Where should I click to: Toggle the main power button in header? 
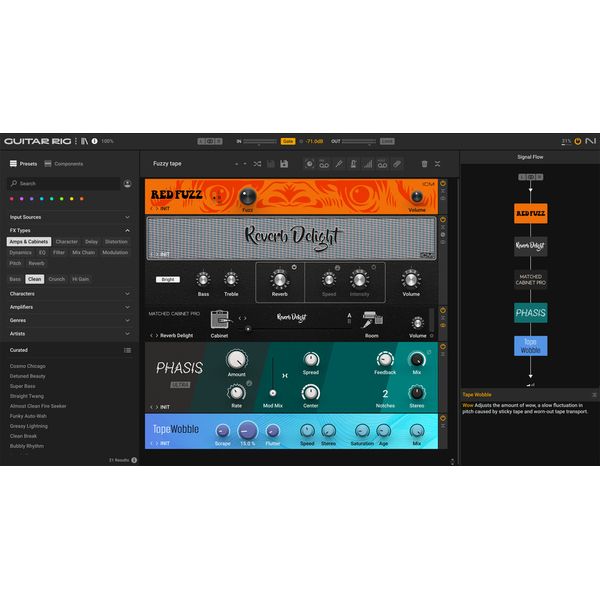click(x=578, y=141)
